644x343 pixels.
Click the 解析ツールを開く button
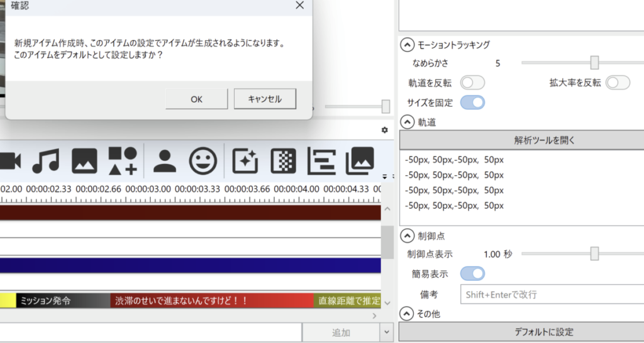click(521, 140)
